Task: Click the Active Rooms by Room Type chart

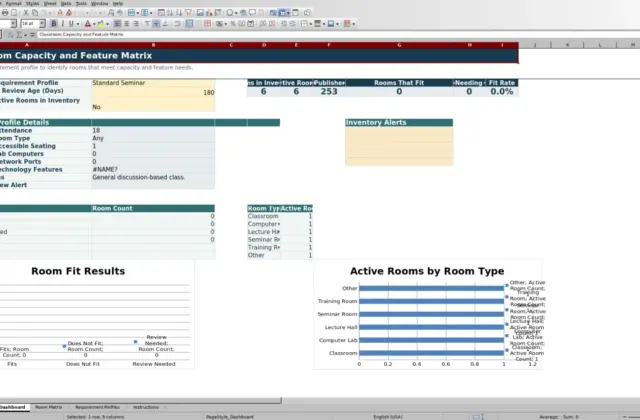Action: point(428,314)
